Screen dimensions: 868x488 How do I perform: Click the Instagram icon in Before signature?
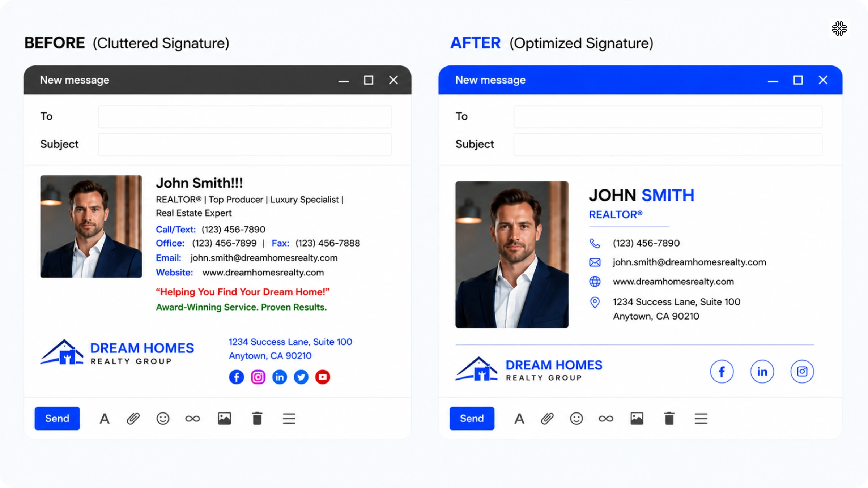point(258,377)
